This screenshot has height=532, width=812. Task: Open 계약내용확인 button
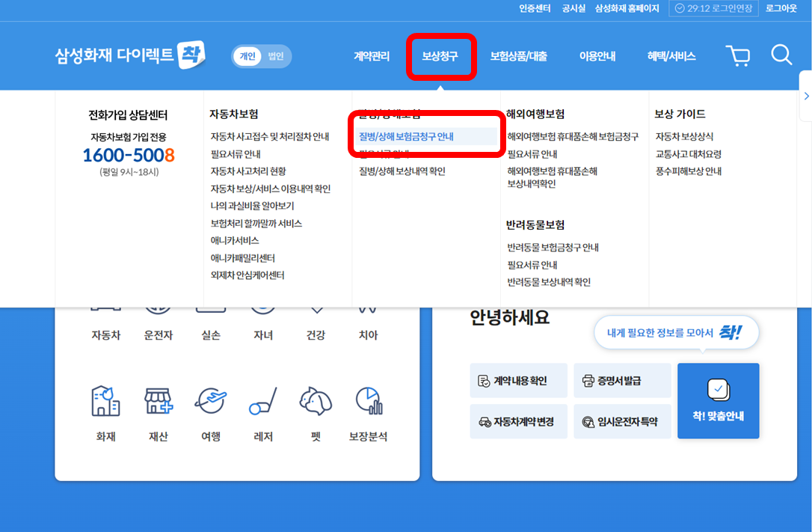tap(518, 380)
